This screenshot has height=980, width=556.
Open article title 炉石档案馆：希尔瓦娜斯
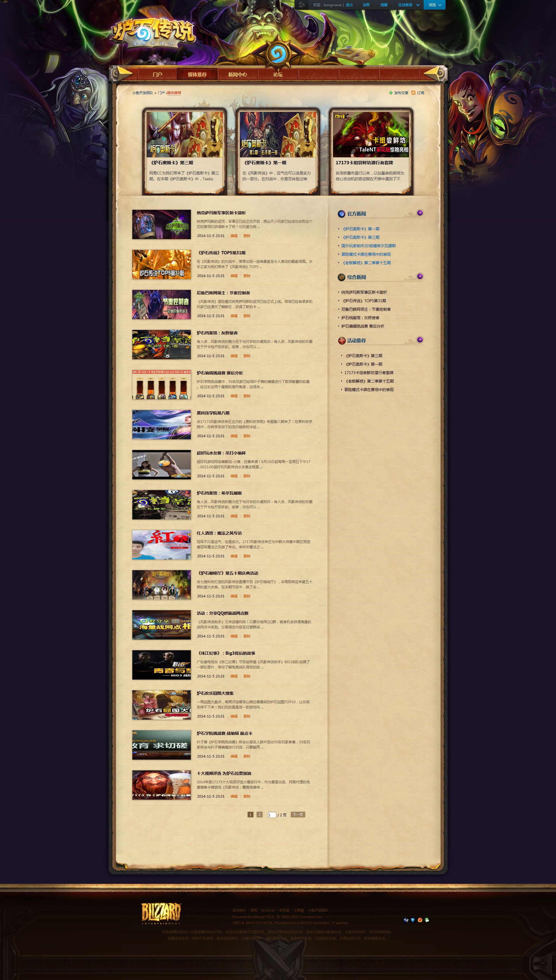click(x=219, y=493)
